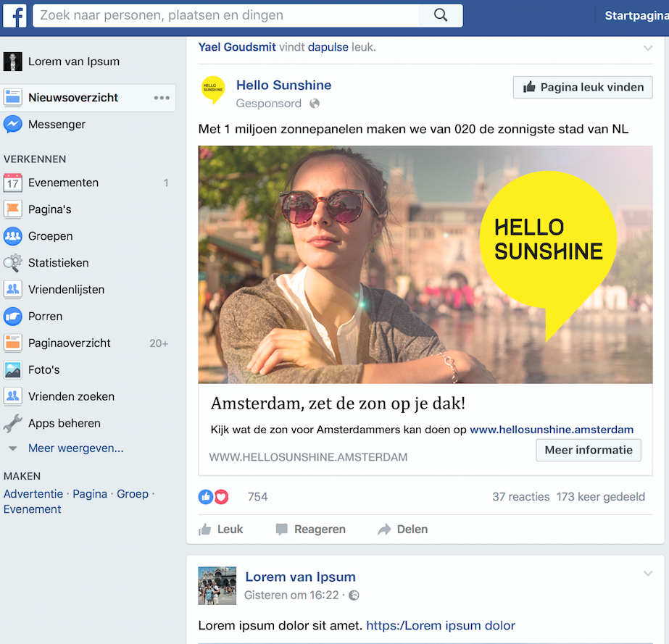
Task: View the 173 keer gedeeld shares
Action: (601, 497)
